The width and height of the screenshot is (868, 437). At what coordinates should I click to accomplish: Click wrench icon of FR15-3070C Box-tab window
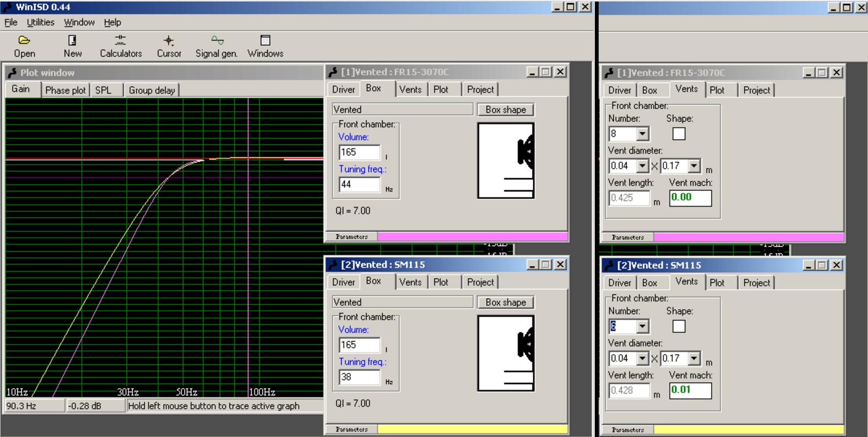333,72
